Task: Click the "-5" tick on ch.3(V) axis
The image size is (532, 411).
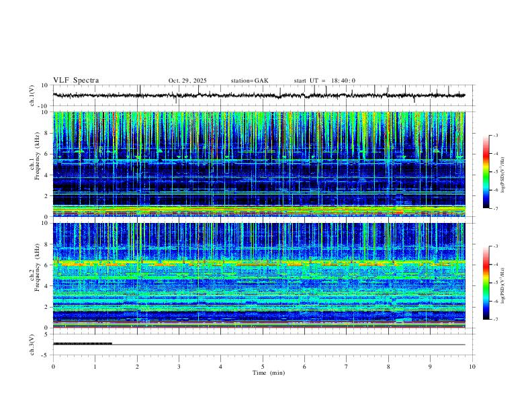Action: (x=46, y=355)
